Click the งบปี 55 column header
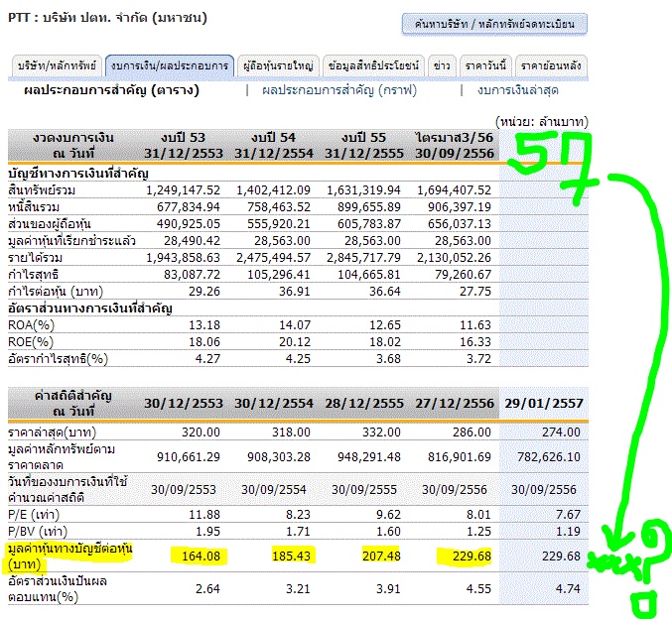This screenshot has height=619, width=672. coord(364,145)
